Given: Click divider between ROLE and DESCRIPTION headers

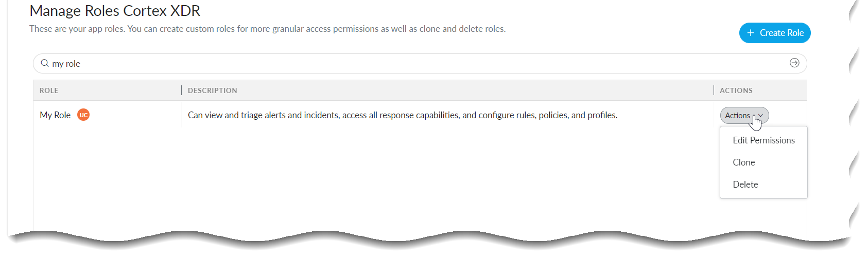Looking at the screenshot, I should (182, 90).
